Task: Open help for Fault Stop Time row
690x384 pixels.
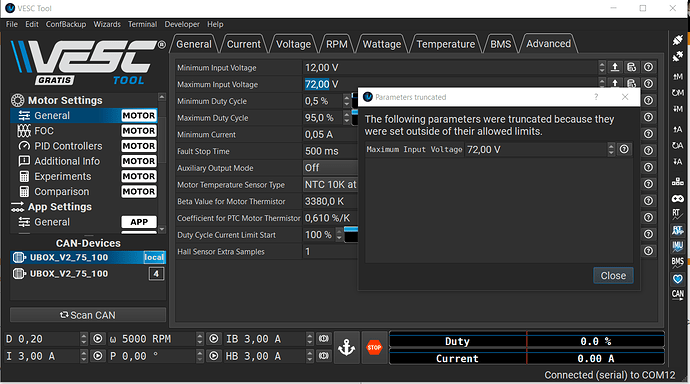Action: click(648, 150)
